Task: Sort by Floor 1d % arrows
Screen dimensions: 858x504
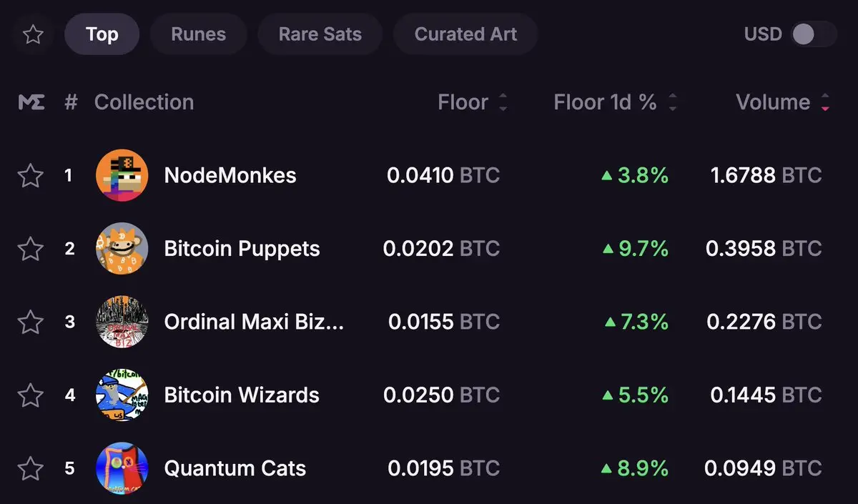Action: pyautogui.click(x=672, y=102)
